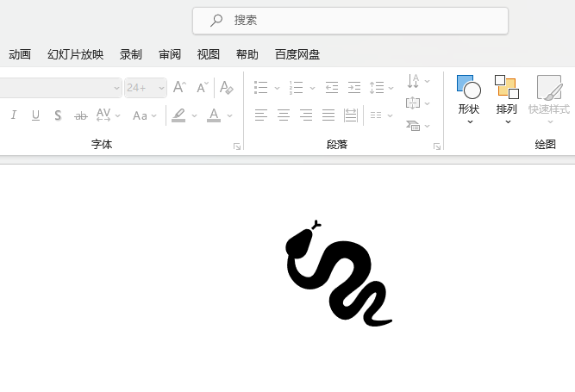Toggle underline formatting

[x=35, y=115]
